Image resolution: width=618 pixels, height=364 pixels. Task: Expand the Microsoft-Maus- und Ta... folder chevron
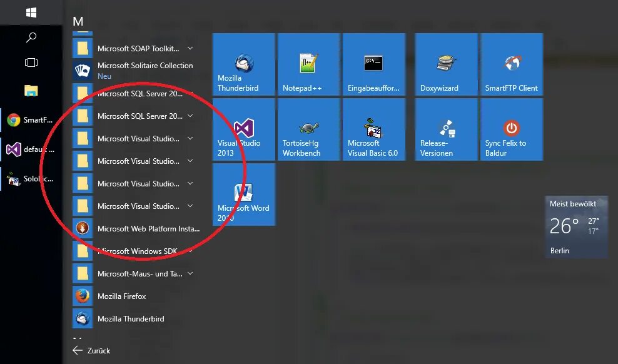(190, 273)
